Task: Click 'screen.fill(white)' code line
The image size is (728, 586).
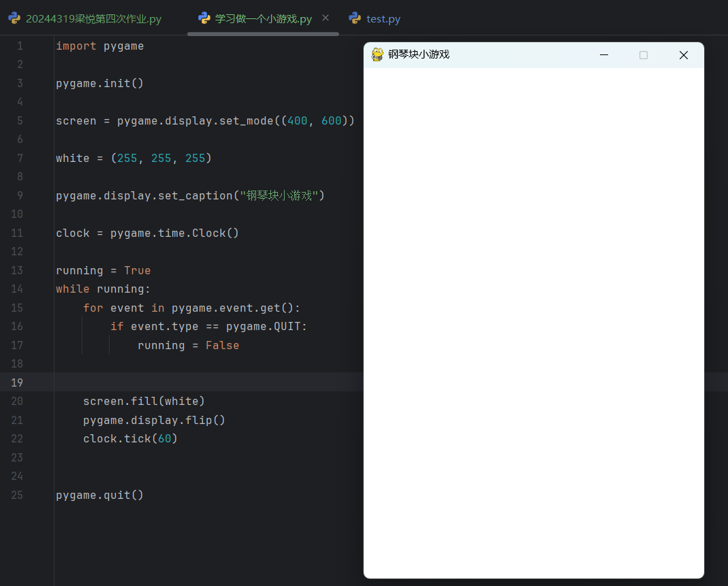Action: click(144, 402)
